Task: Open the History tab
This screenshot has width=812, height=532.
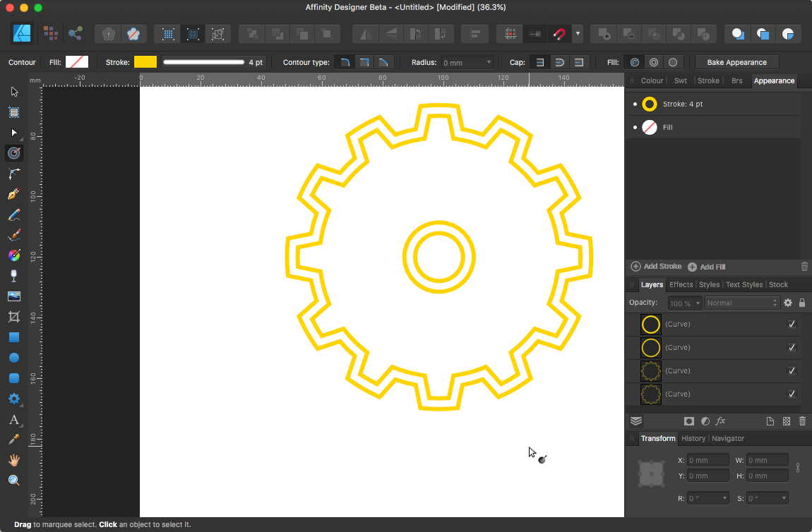Action: pos(693,439)
